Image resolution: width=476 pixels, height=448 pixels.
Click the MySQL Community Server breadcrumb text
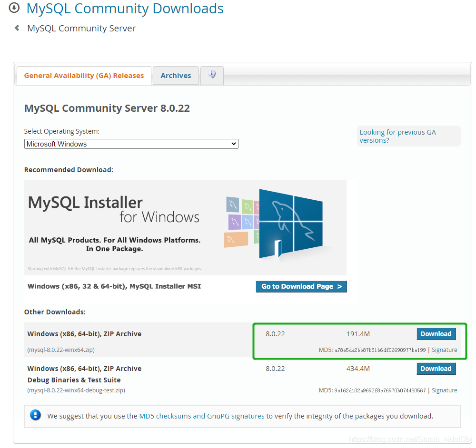[x=81, y=28]
